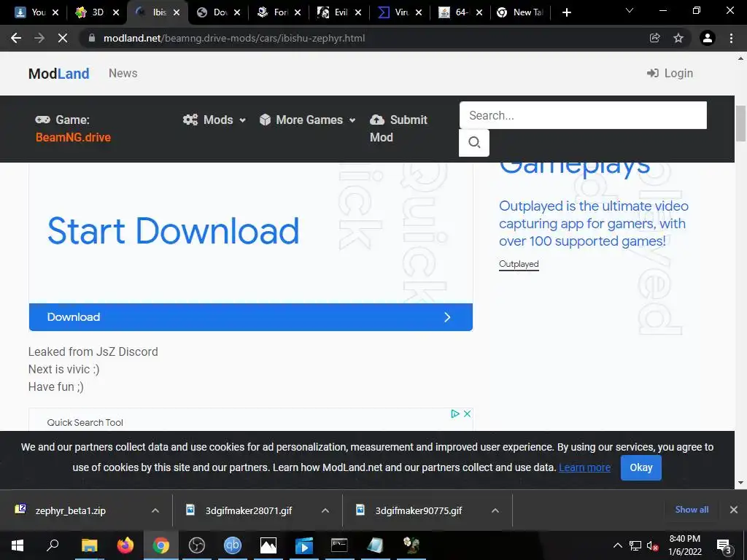
Task: Open the Chrome three-dot menu
Action: (731, 38)
